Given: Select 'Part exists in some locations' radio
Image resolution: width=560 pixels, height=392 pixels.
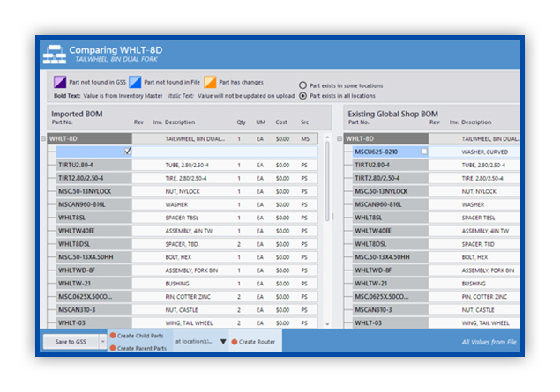Looking at the screenshot, I should coord(302,85).
